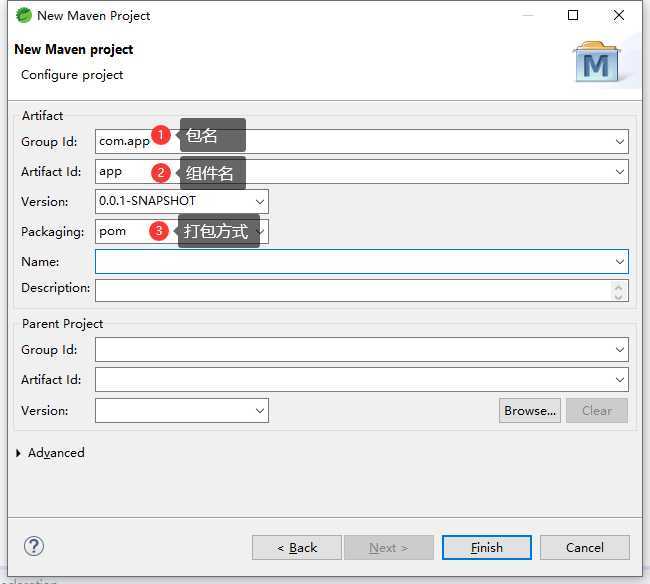Screen dimensions: 650x584
Task: Close the New Maven Project dialog
Action: pyautogui.click(x=618, y=15)
